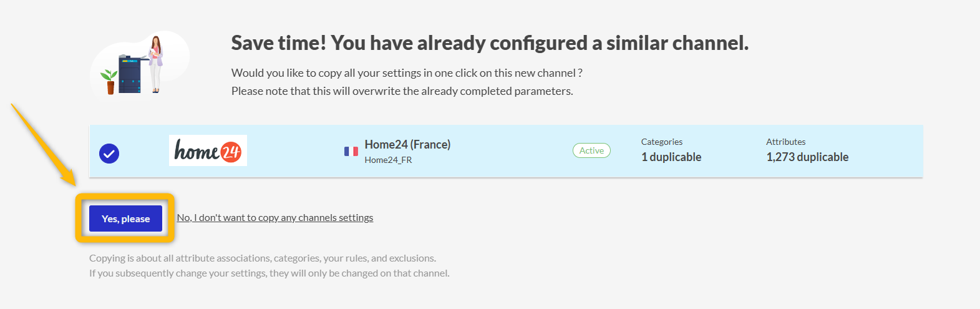
Task: Click the potted plant in illustration
Action: tap(109, 82)
